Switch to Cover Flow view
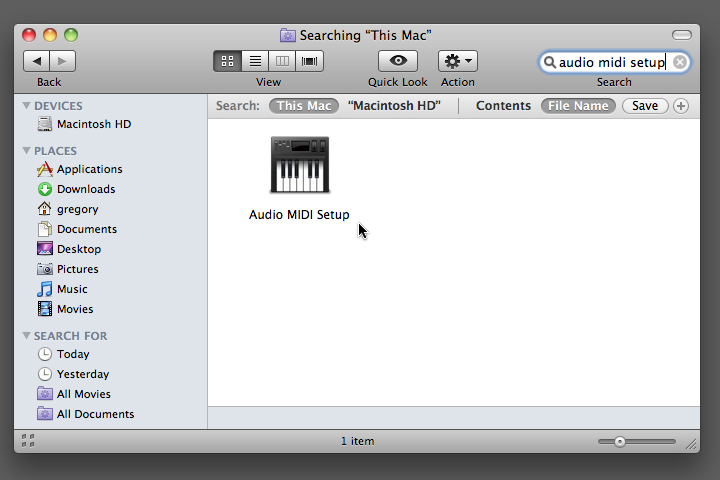Image resolution: width=720 pixels, height=480 pixels. pyautogui.click(x=310, y=61)
